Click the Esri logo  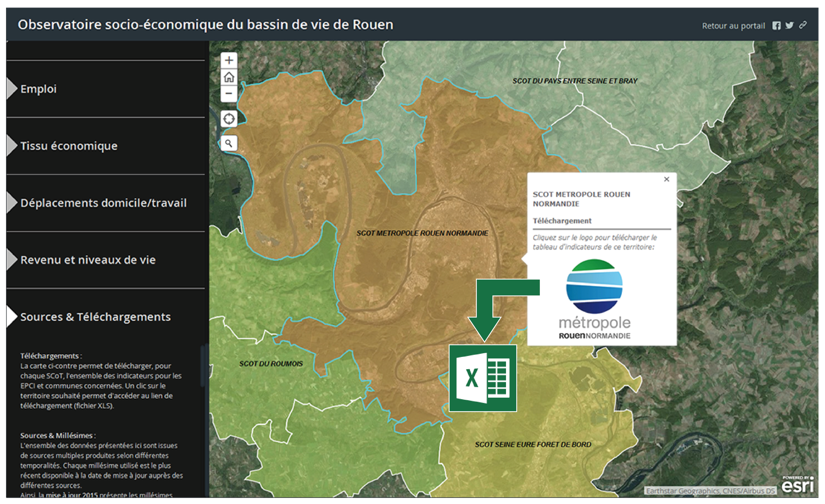point(797,484)
